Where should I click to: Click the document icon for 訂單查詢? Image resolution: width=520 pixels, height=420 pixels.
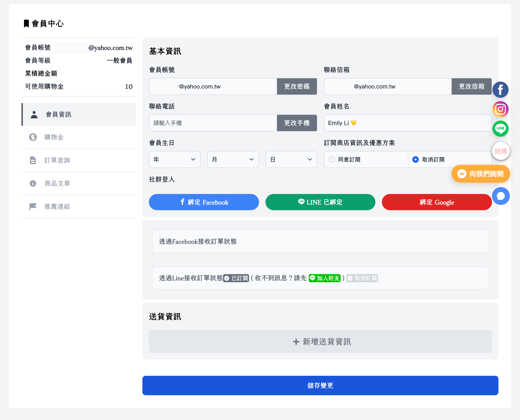[33, 160]
